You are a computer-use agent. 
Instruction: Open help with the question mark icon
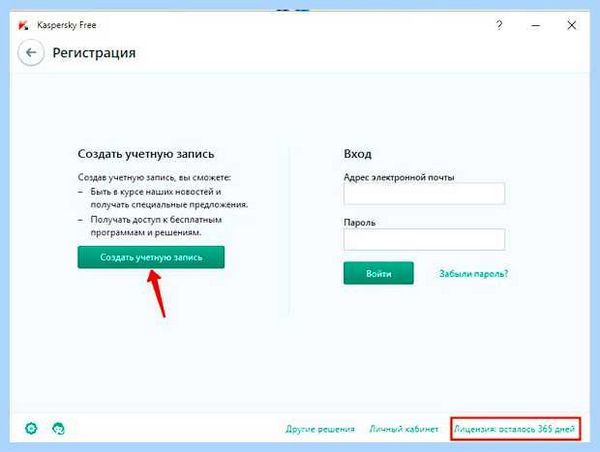499,25
